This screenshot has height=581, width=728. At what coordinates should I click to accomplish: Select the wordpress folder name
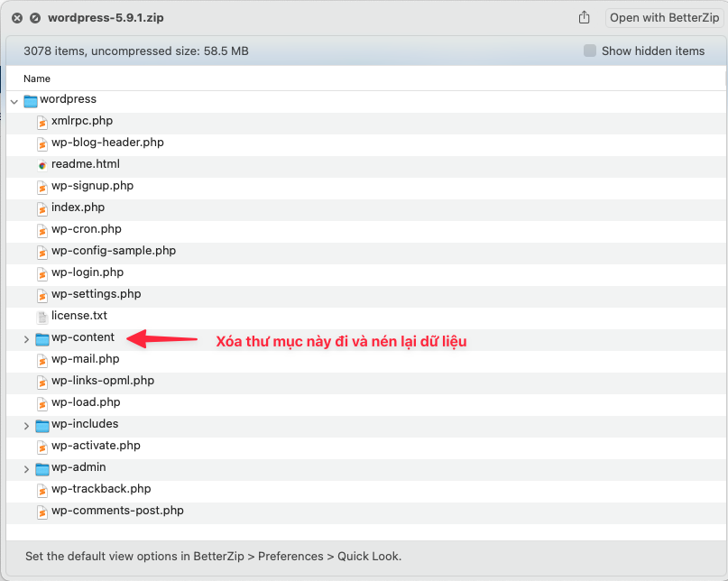(x=69, y=99)
